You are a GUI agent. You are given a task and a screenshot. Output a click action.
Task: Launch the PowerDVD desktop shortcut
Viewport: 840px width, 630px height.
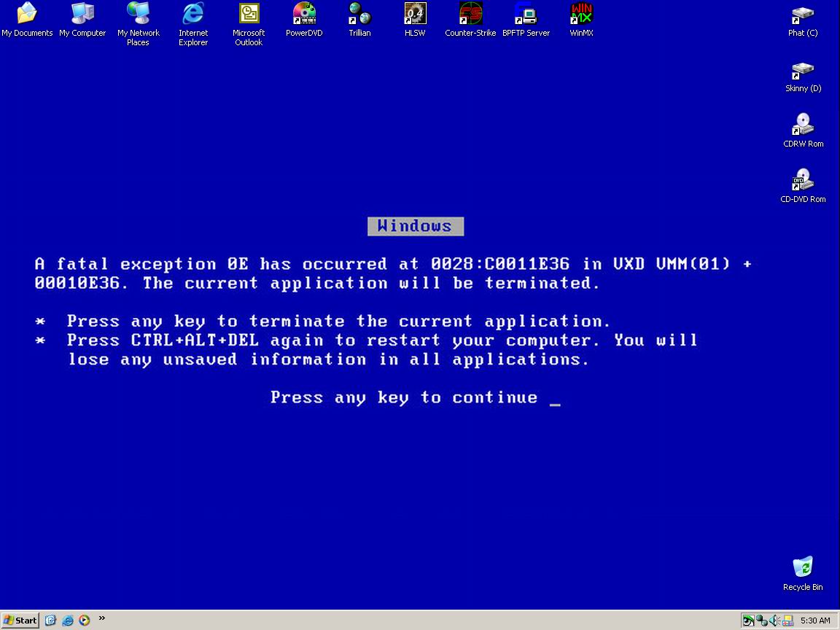(304, 20)
